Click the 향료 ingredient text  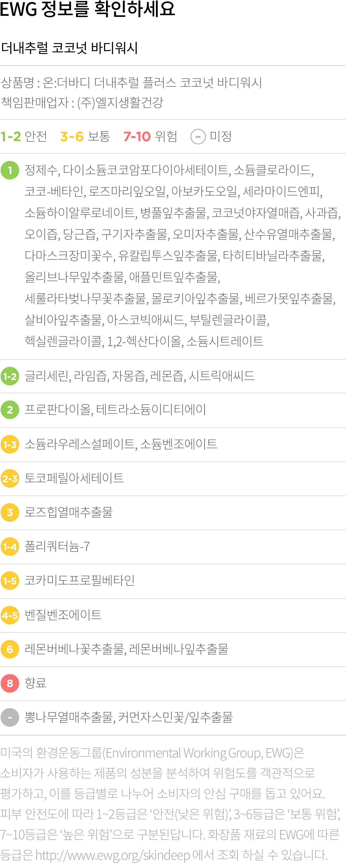coord(35,683)
